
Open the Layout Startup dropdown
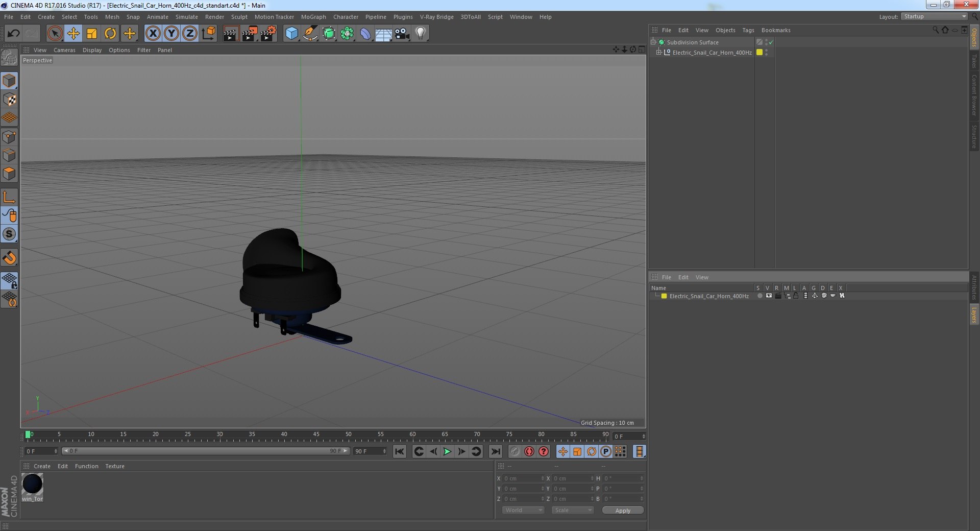coord(935,17)
